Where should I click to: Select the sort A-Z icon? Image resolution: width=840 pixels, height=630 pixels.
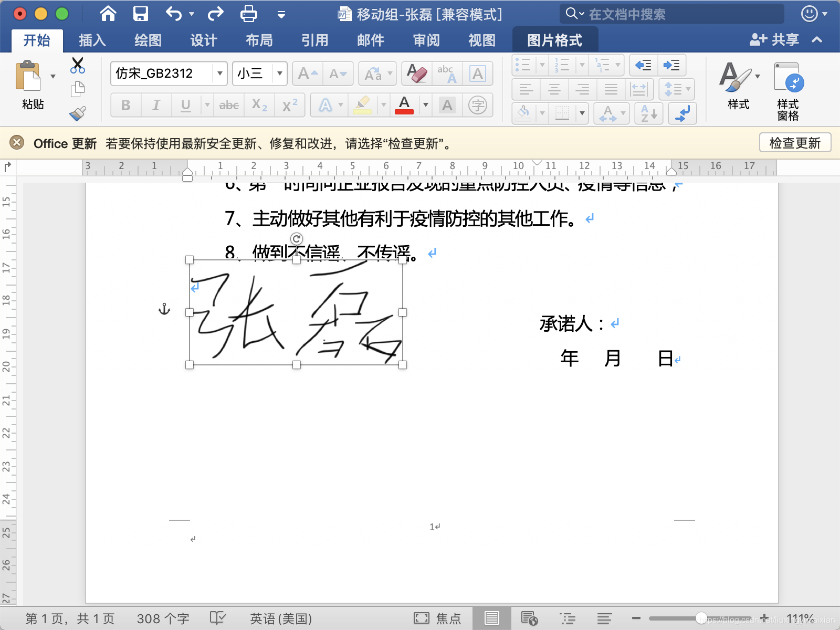pyautogui.click(x=649, y=113)
